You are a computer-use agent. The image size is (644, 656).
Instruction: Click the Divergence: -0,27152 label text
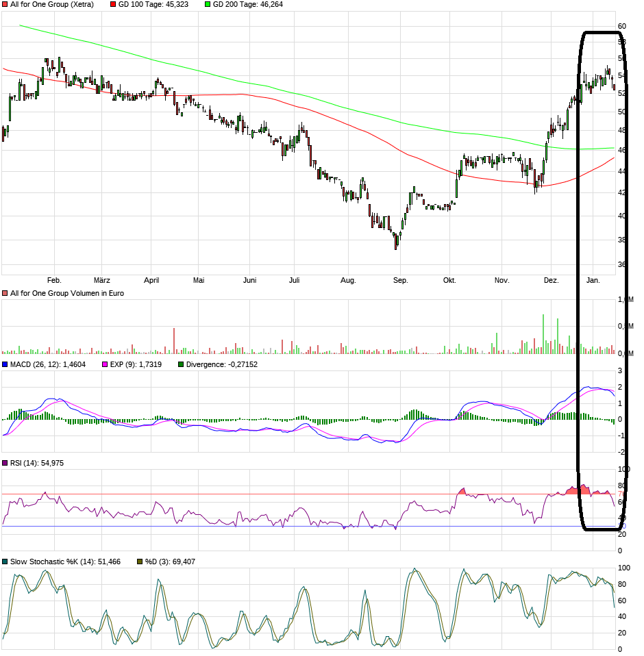221,365
